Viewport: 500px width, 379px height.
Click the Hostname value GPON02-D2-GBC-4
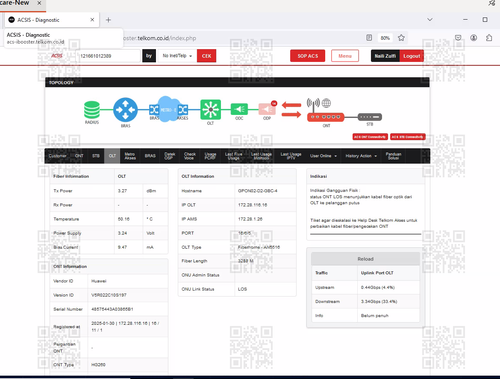[257, 191]
